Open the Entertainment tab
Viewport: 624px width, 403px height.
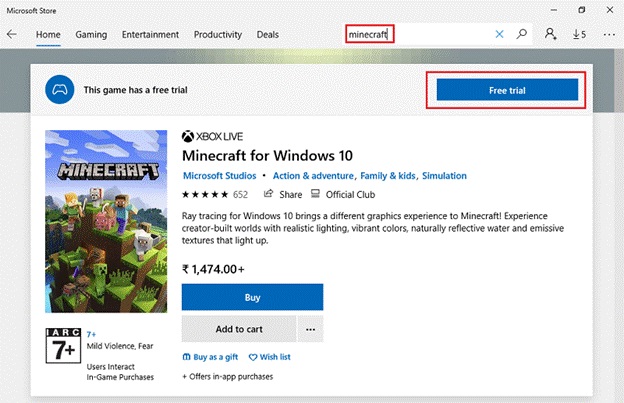(150, 35)
